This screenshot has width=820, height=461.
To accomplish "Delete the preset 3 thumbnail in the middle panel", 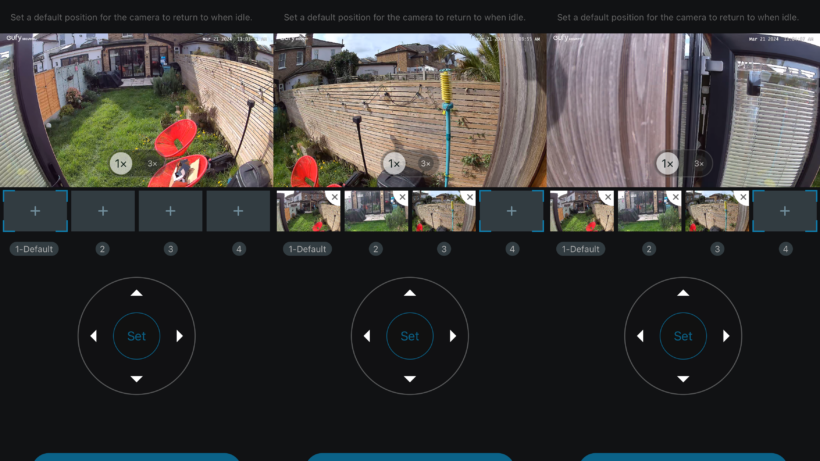I will (470, 197).
